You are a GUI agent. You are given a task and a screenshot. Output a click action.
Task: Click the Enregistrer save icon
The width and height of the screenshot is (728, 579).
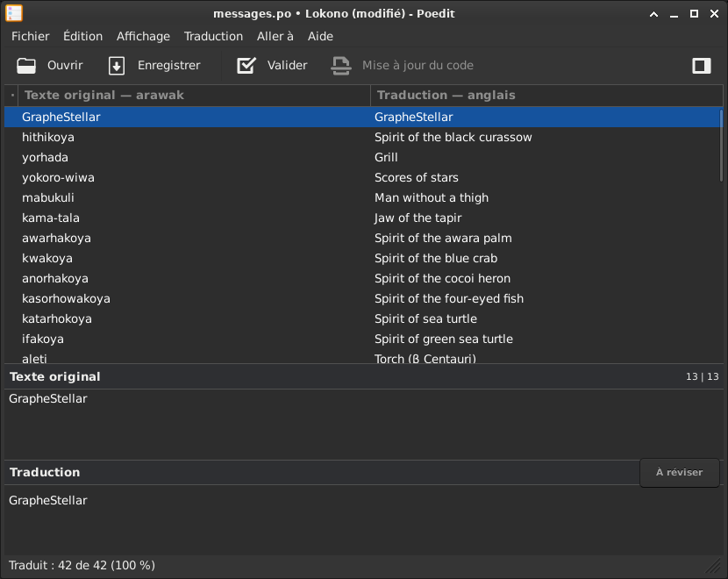coord(117,66)
